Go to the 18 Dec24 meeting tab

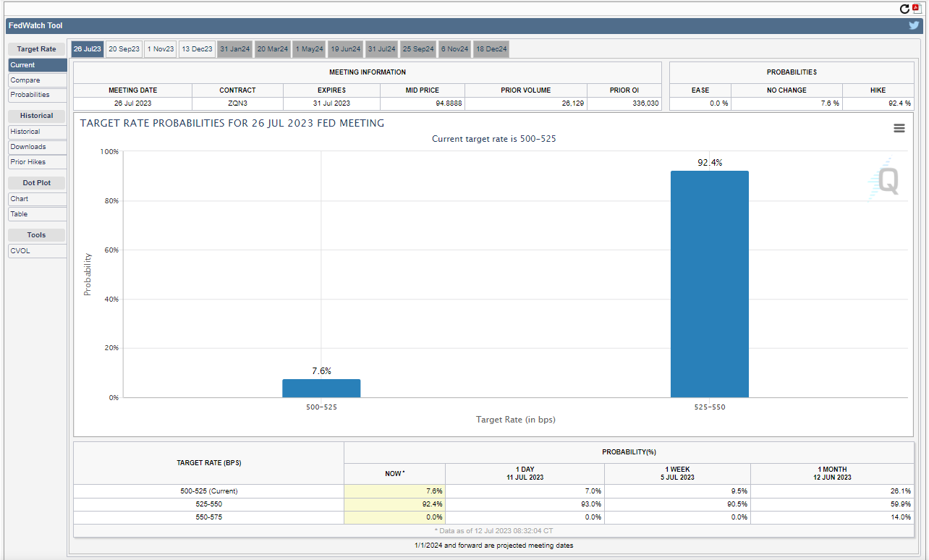(x=491, y=49)
